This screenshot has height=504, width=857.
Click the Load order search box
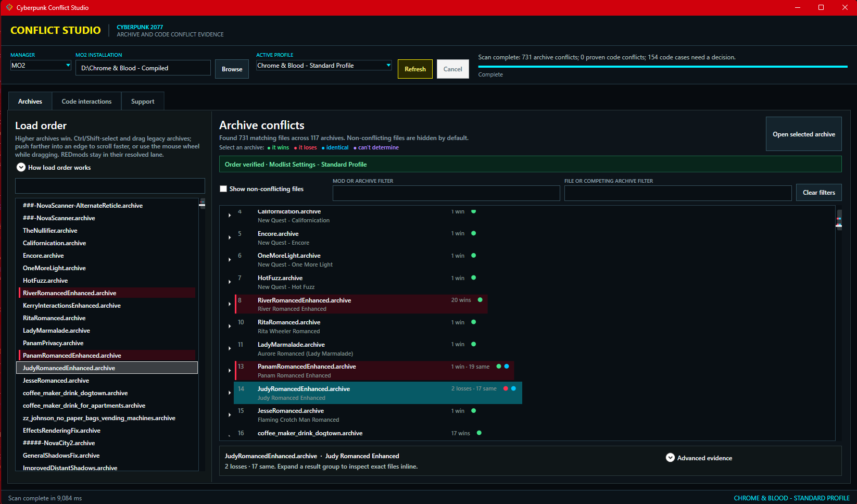pos(110,186)
